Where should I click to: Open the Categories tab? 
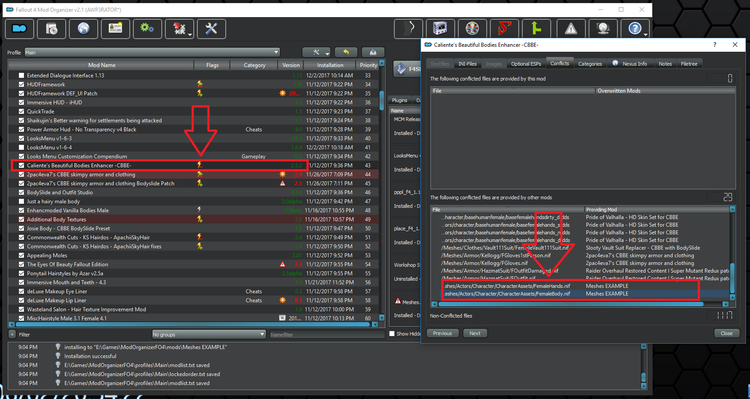click(x=590, y=64)
